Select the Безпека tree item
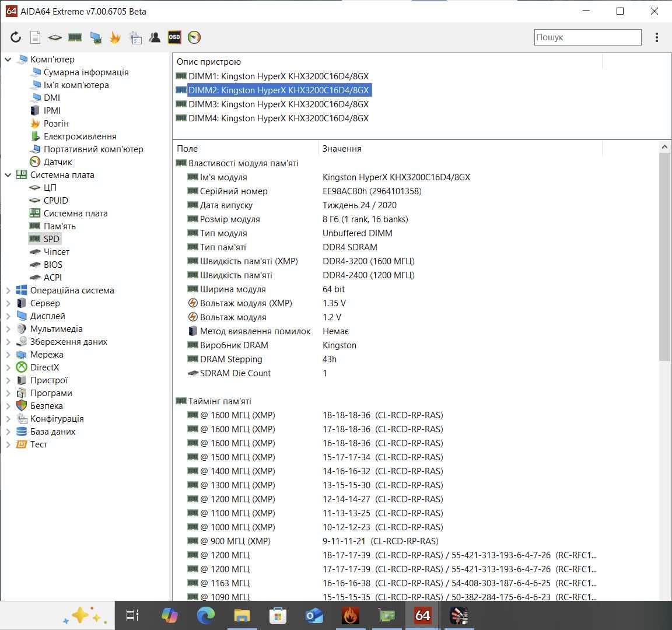Viewport: 672px width, 630px height. [x=46, y=406]
